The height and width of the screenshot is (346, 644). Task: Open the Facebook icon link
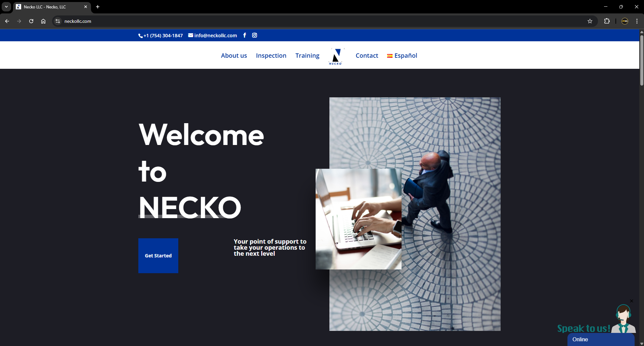tap(244, 35)
